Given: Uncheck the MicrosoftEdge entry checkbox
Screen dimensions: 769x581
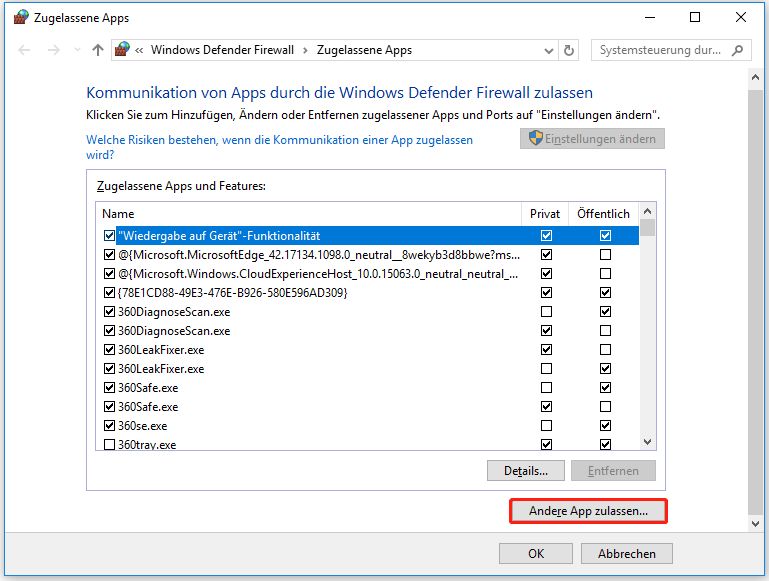Looking at the screenshot, I should (x=109, y=254).
